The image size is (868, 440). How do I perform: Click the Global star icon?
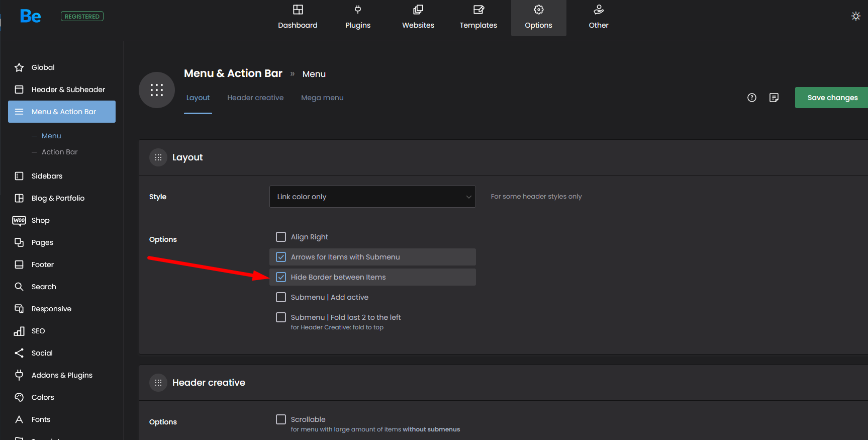point(19,67)
